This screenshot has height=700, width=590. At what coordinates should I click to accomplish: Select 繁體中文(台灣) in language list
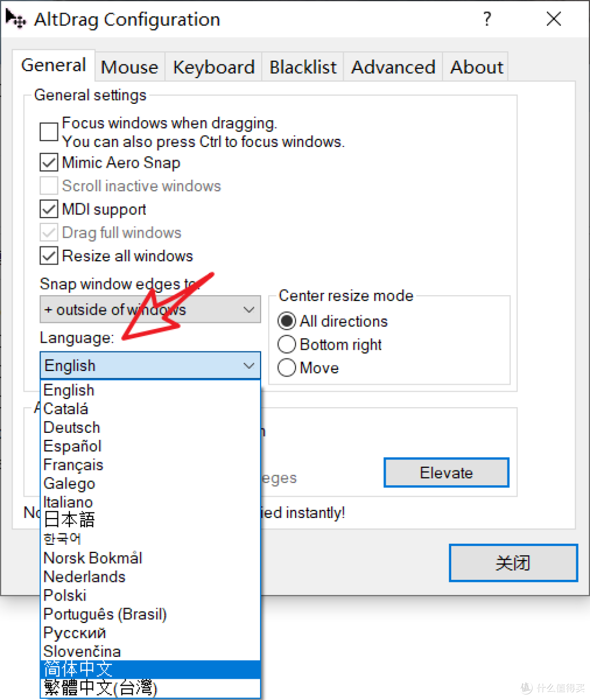[x=151, y=688]
